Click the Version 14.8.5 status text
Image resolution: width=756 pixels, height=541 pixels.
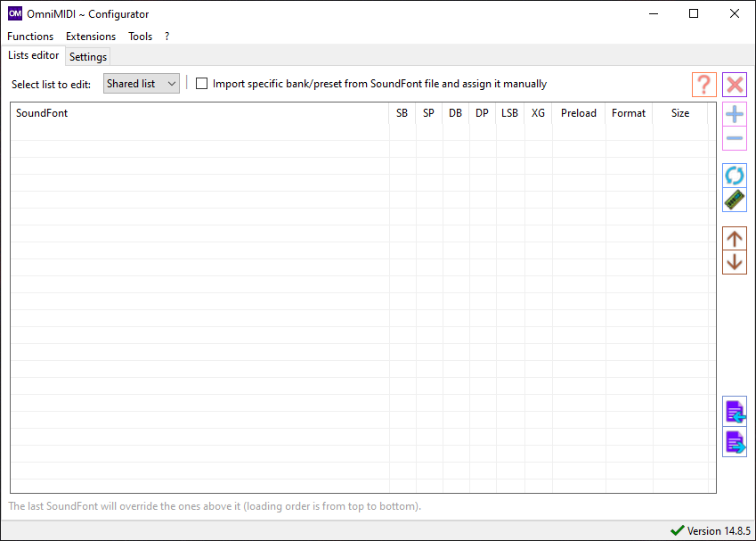[x=719, y=531]
